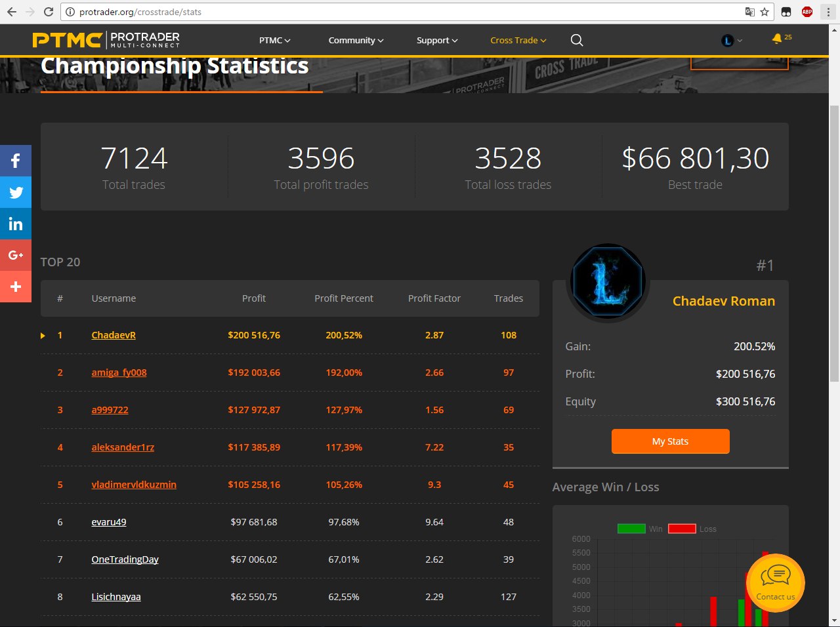Click the Profit Factor column header

tap(434, 298)
